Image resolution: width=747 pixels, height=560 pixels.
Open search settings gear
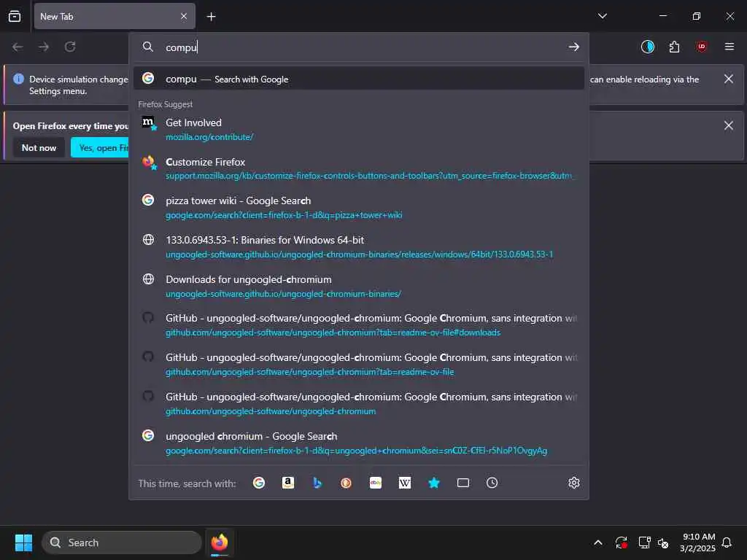click(x=574, y=483)
